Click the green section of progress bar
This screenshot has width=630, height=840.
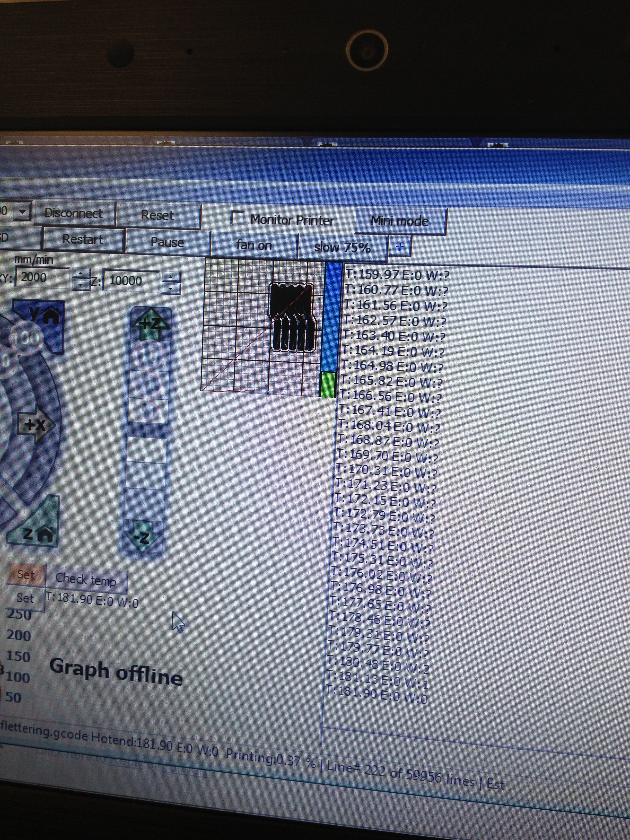328,385
